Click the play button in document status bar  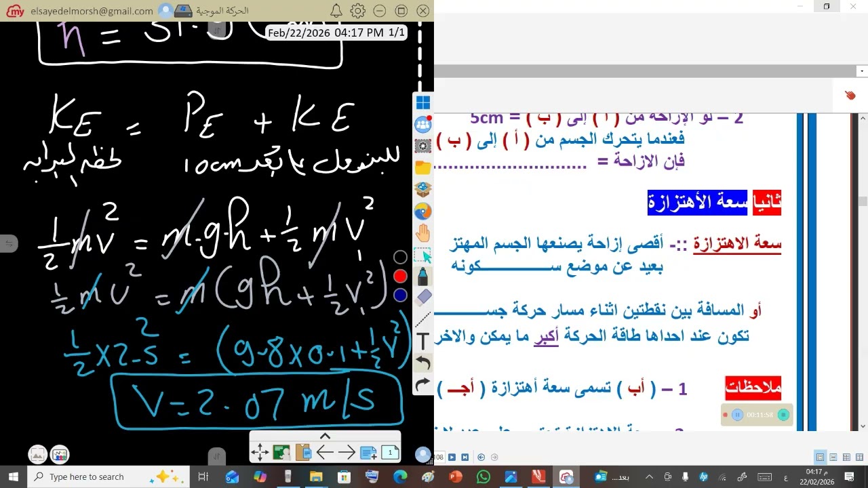coord(452,457)
